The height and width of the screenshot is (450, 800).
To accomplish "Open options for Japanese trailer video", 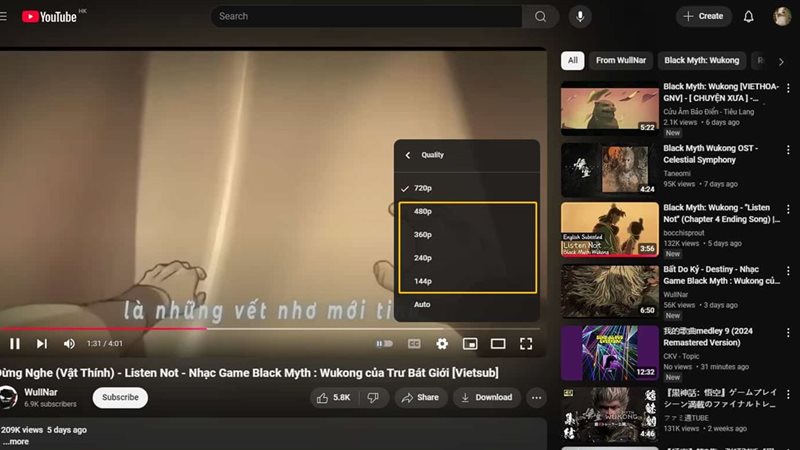I will pyautogui.click(x=788, y=394).
